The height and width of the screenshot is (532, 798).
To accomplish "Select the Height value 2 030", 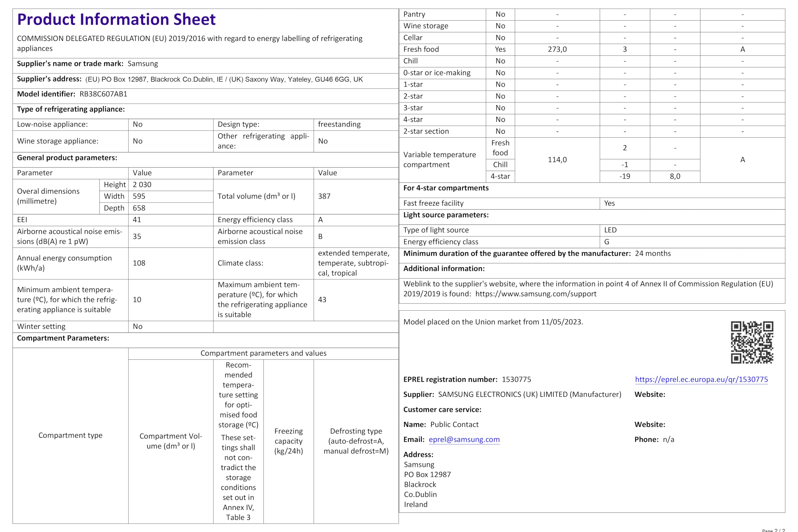I will 142,185.
